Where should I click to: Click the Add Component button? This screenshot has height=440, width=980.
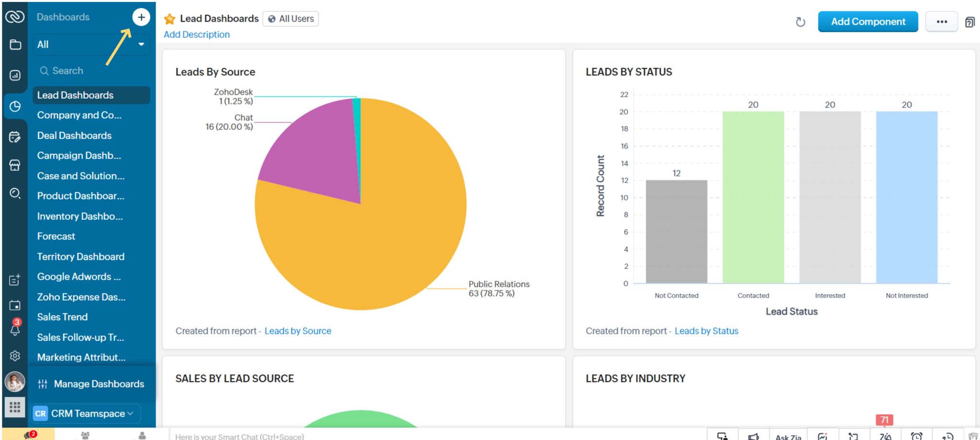[868, 22]
